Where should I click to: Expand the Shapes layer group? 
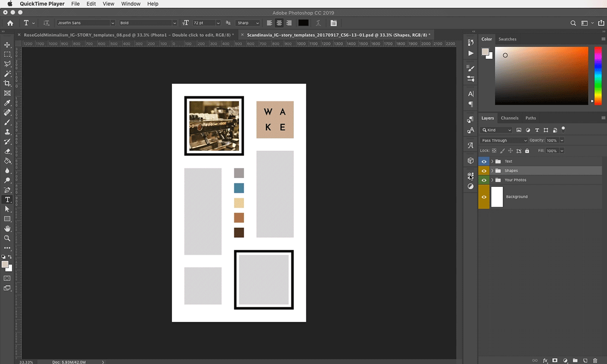[x=492, y=171]
